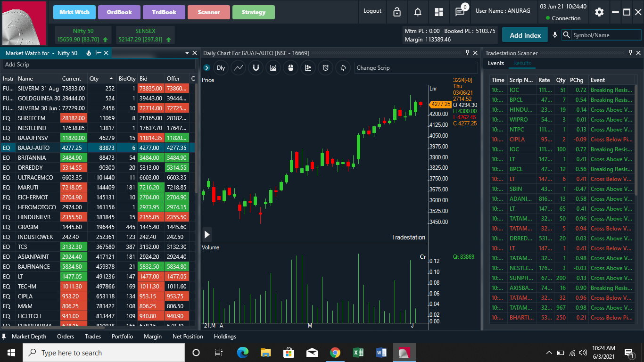Open the Scanner menu button
The height and width of the screenshot is (362, 644).
208,12
